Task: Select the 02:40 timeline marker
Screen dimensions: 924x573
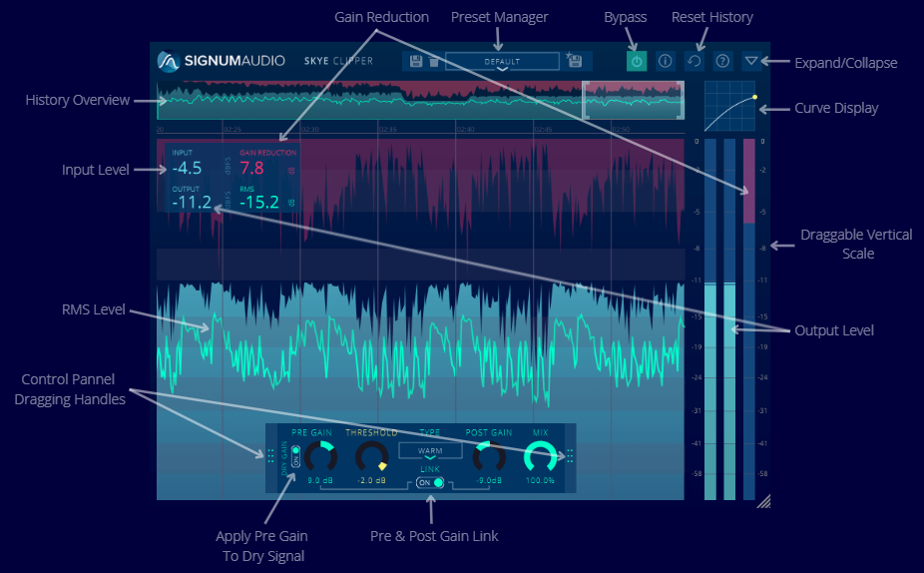Action: pyautogui.click(x=466, y=129)
